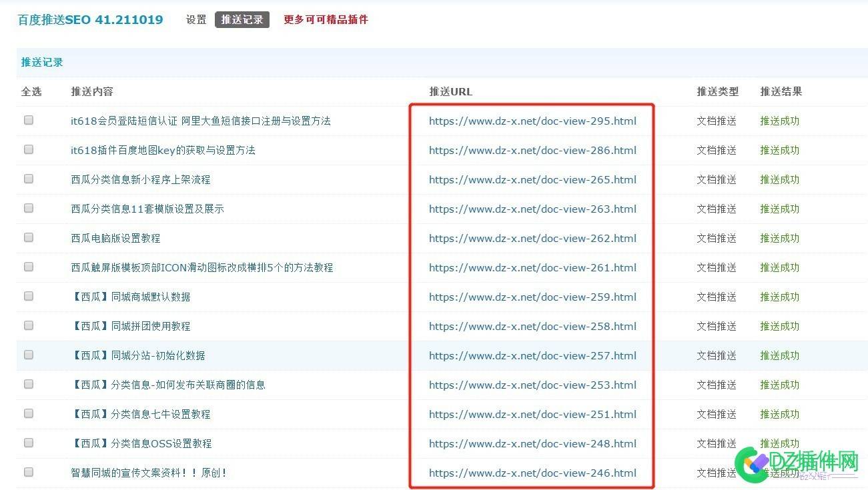The width and height of the screenshot is (868, 490).
Task: Check the 同城商城默认数据 row box
Action: [x=29, y=297]
